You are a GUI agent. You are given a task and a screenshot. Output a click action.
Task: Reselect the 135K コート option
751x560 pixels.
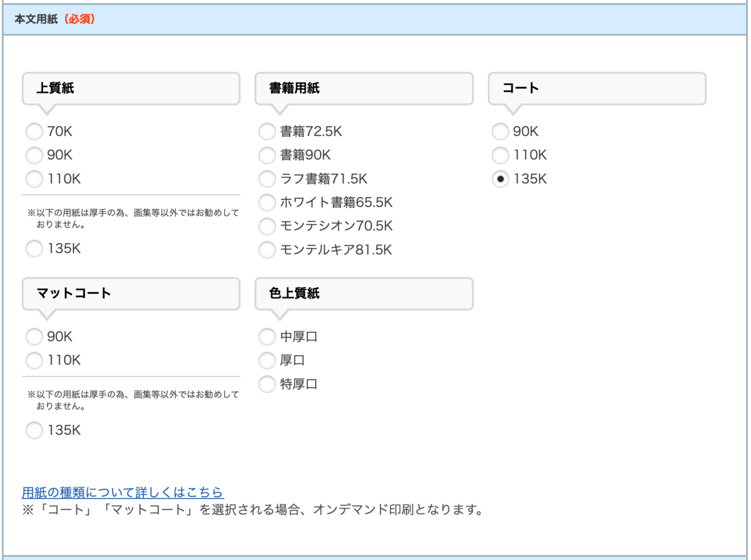coord(499,179)
